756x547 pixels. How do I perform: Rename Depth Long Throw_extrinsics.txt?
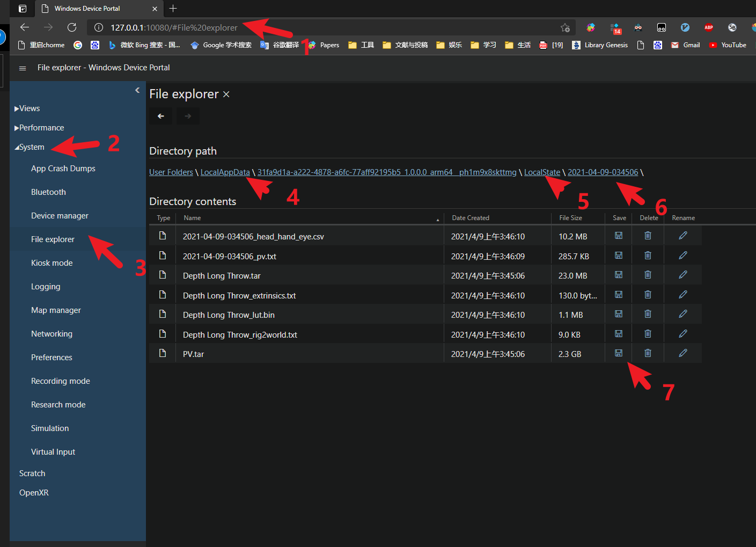click(682, 295)
